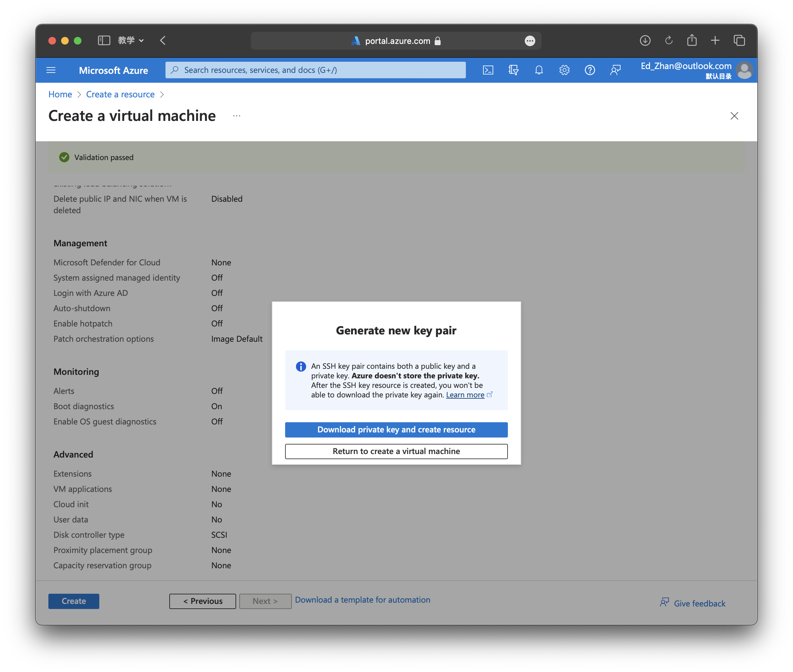Open Directories and subscriptions filter icon
This screenshot has height=672, width=793.
tap(513, 70)
